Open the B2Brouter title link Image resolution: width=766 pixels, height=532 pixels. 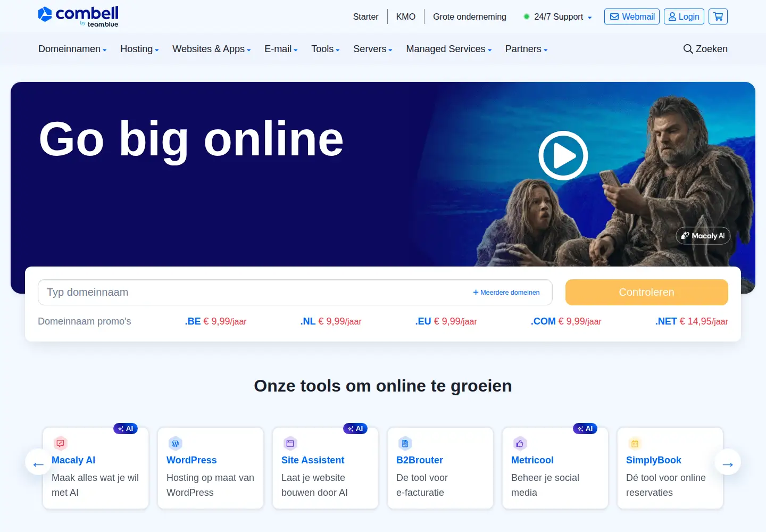tap(420, 460)
